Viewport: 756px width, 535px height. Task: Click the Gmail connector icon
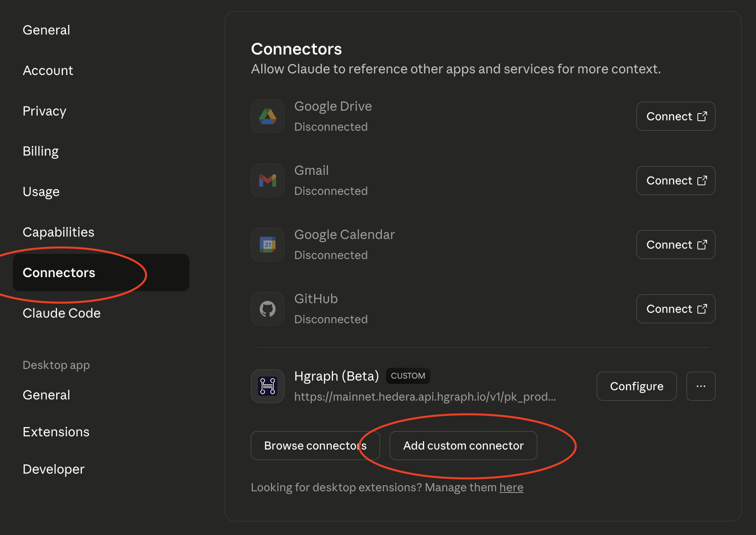pos(267,180)
